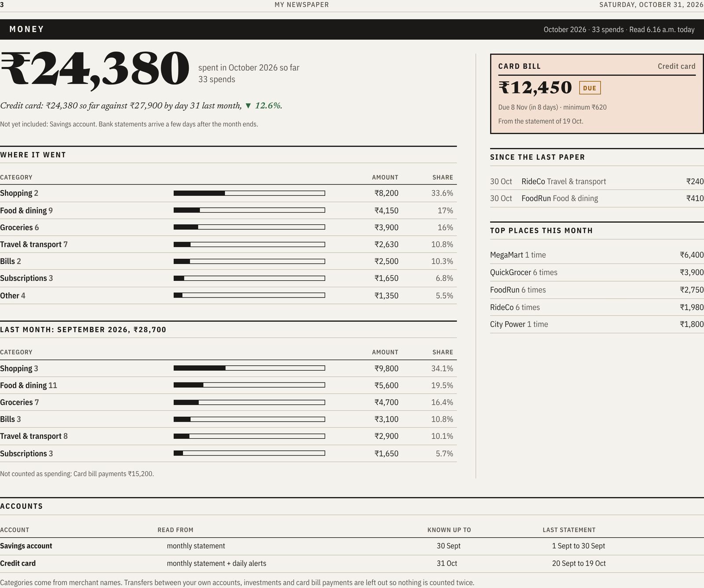Click the Saturday, October 31, 2026 date
Image resolution: width=704 pixels, height=588 pixels.
pyautogui.click(x=651, y=5)
